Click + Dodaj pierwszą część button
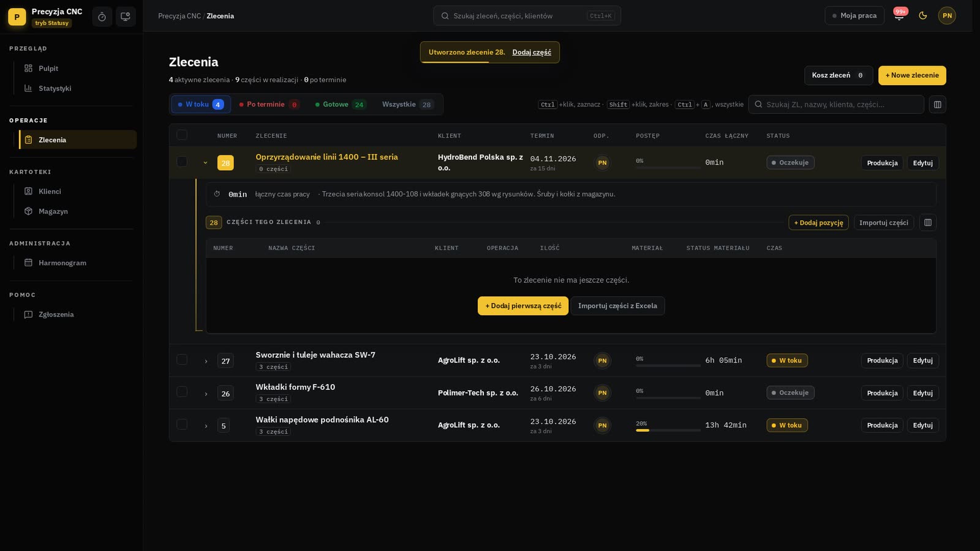 tap(523, 305)
